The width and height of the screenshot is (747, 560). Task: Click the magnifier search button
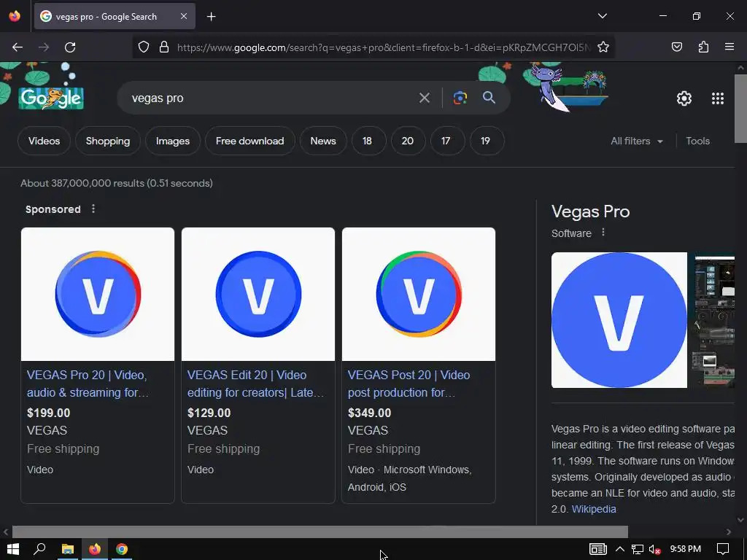point(489,98)
